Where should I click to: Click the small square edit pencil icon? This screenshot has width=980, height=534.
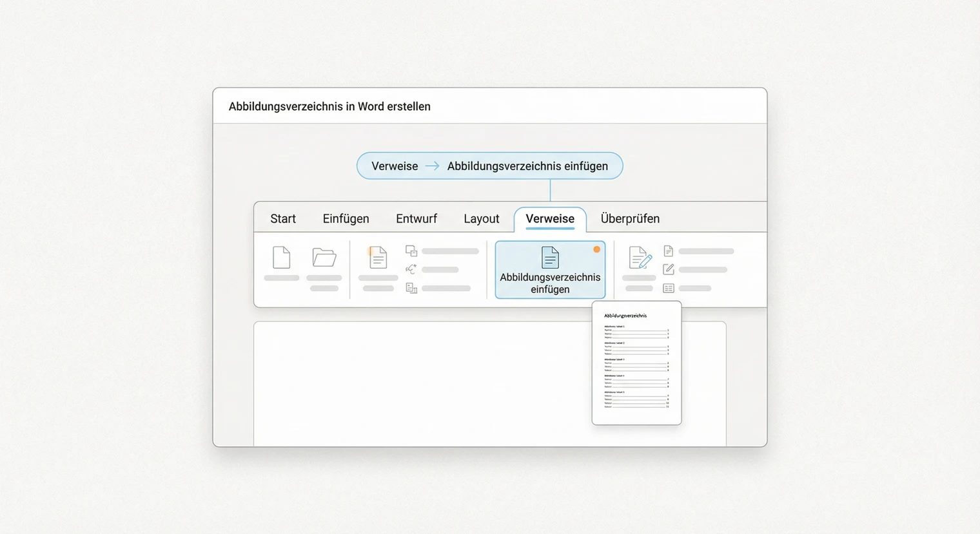(x=669, y=269)
